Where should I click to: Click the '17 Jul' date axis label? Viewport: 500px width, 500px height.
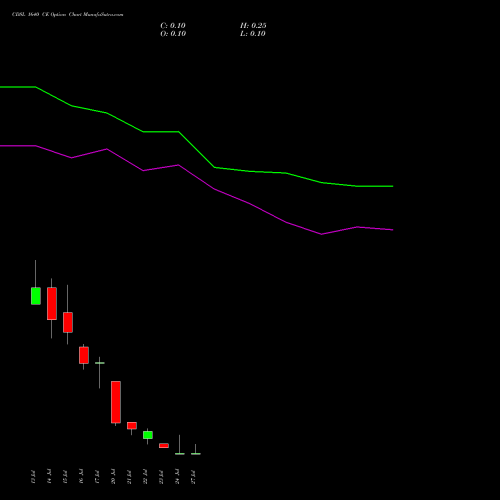point(97,477)
